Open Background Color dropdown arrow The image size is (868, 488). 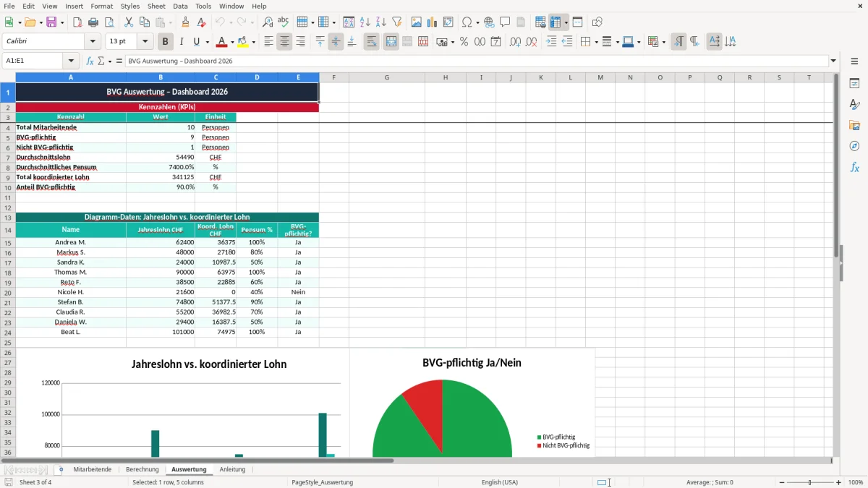tap(253, 42)
